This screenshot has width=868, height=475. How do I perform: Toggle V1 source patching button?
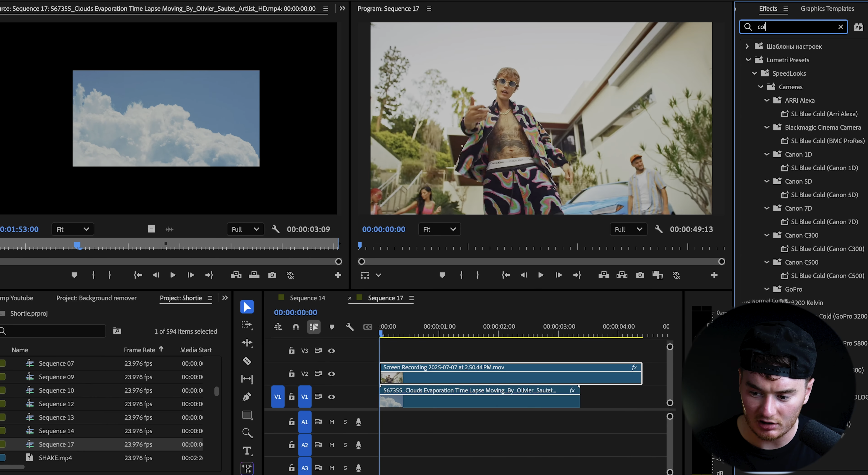coord(278,397)
